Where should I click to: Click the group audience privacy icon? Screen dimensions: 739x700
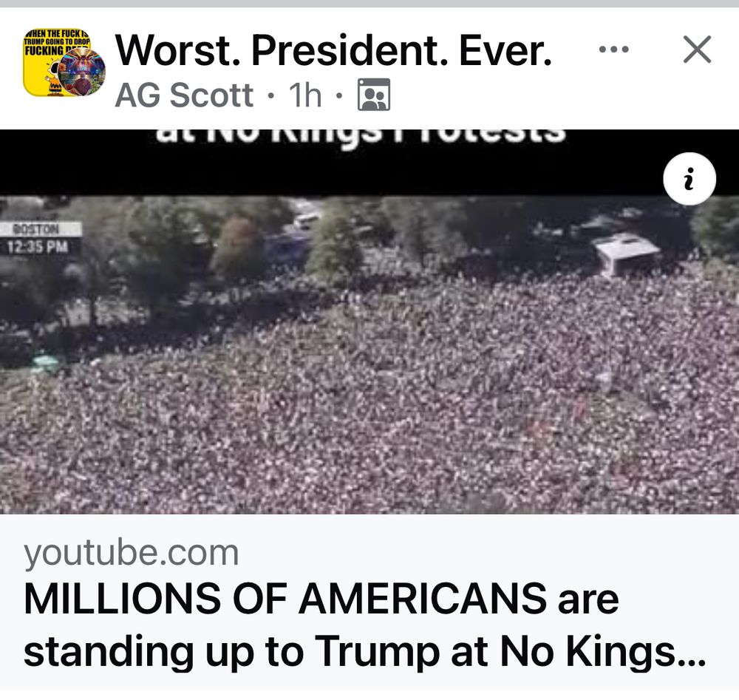tap(374, 95)
